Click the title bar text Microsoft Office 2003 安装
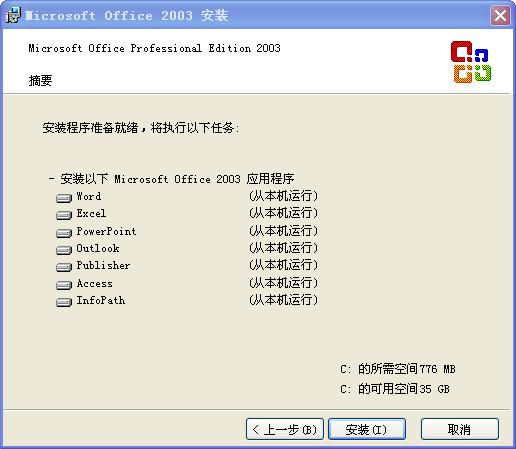The width and height of the screenshot is (516, 449). click(127, 16)
